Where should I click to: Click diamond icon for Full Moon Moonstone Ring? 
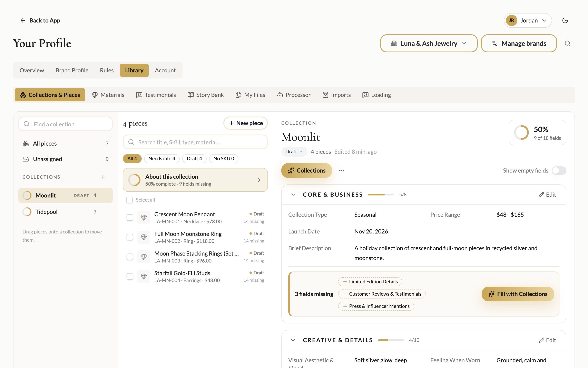(144, 237)
